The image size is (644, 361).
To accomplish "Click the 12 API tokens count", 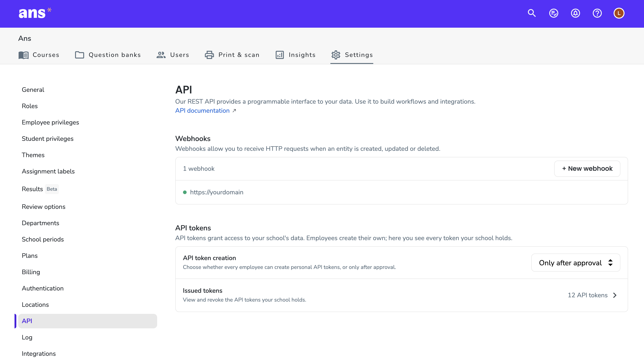I will click(588, 295).
